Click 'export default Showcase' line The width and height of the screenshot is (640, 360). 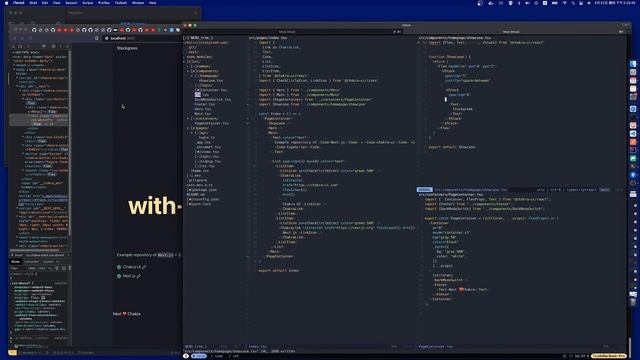click(452, 147)
